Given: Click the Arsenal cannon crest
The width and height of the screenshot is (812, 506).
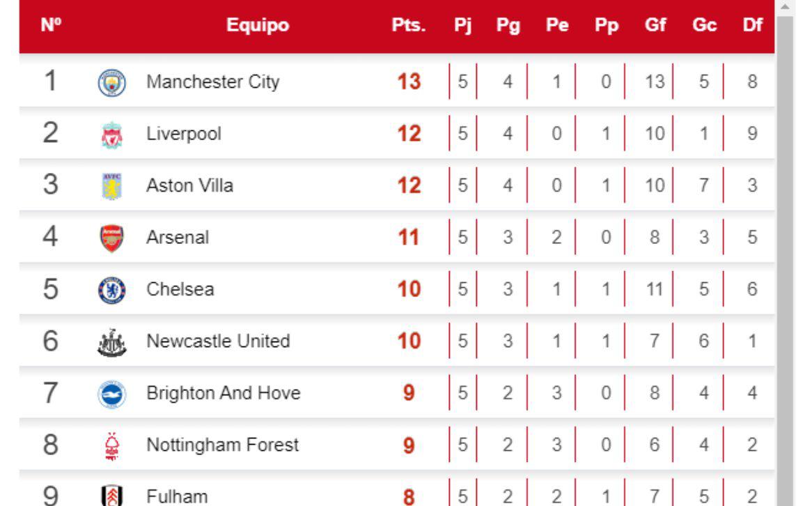Looking at the screenshot, I should pos(111,238).
